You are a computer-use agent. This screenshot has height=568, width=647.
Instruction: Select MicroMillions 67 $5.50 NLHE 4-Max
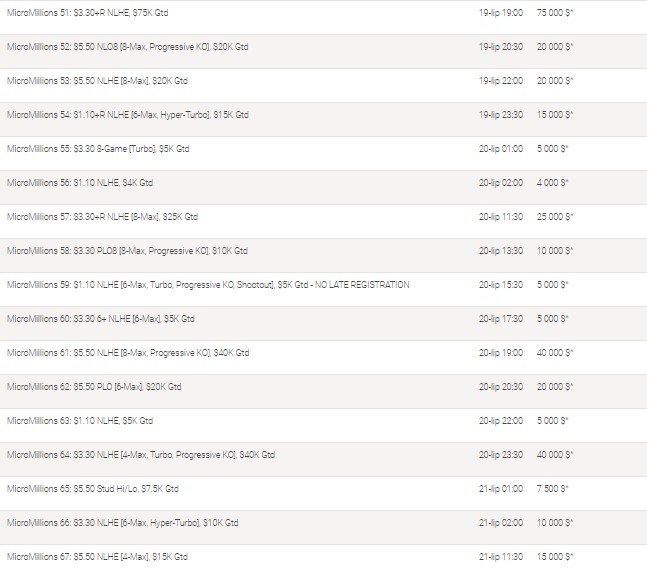pyautogui.click(x=97, y=557)
